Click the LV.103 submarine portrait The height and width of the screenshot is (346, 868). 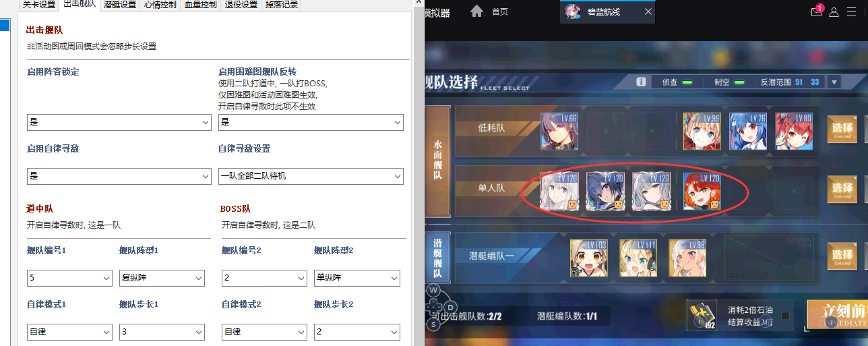pos(588,258)
